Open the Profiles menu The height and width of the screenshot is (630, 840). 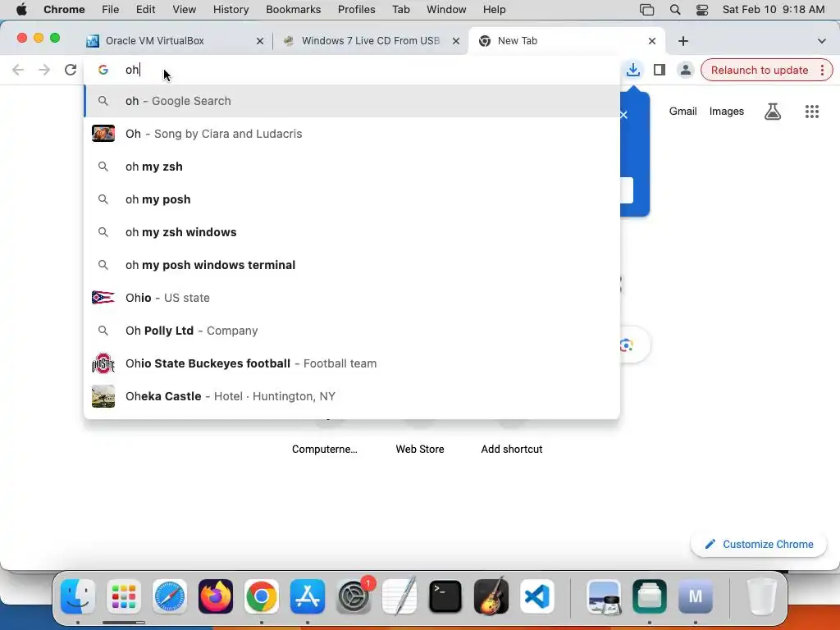coord(356,10)
